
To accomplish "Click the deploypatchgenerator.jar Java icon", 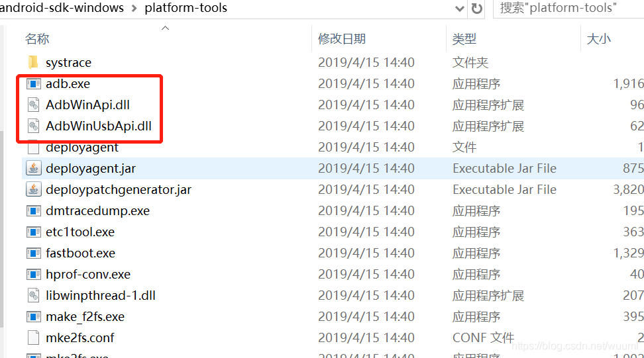I will click(x=34, y=189).
